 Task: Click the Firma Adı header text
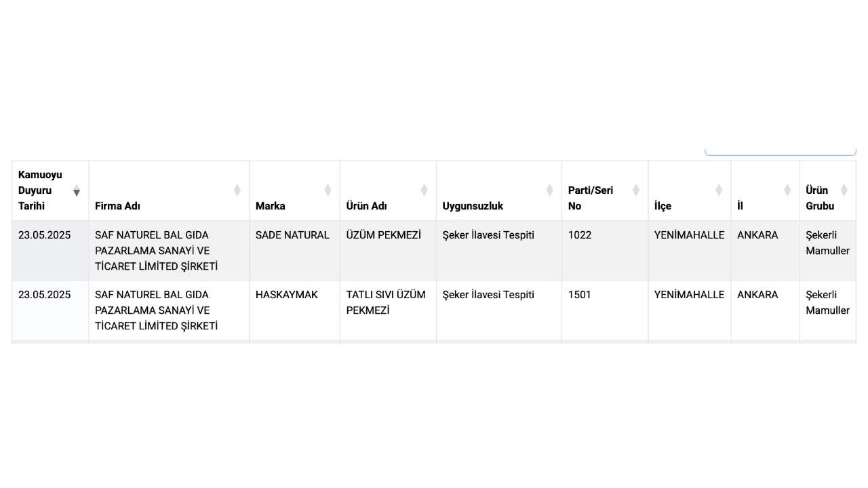click(x=117, y=206)
